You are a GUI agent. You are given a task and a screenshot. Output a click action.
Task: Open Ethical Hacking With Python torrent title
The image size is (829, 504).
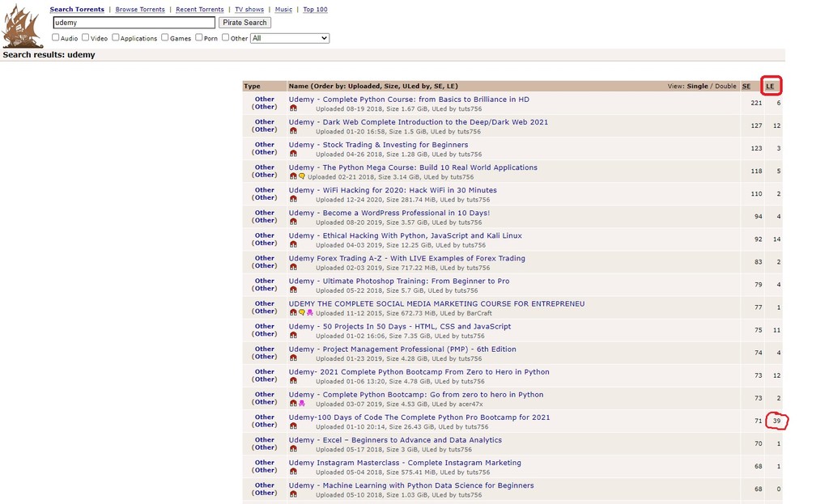point(405,235)
